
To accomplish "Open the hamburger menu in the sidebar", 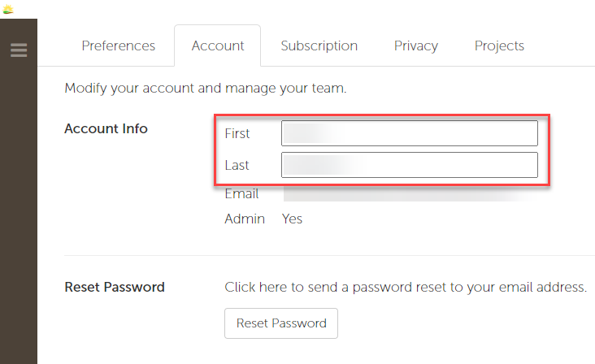I will (19, 50).
